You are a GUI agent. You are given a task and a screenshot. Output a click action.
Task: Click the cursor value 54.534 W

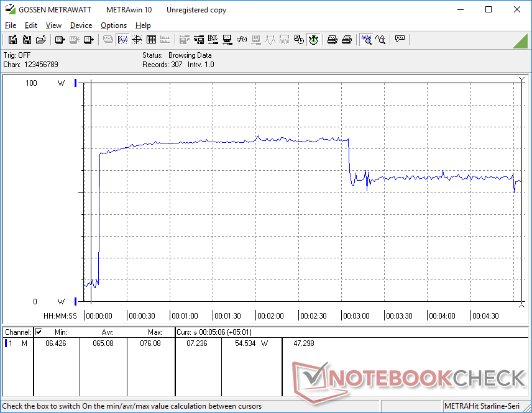pyautogui.click(x=252, y=343)
